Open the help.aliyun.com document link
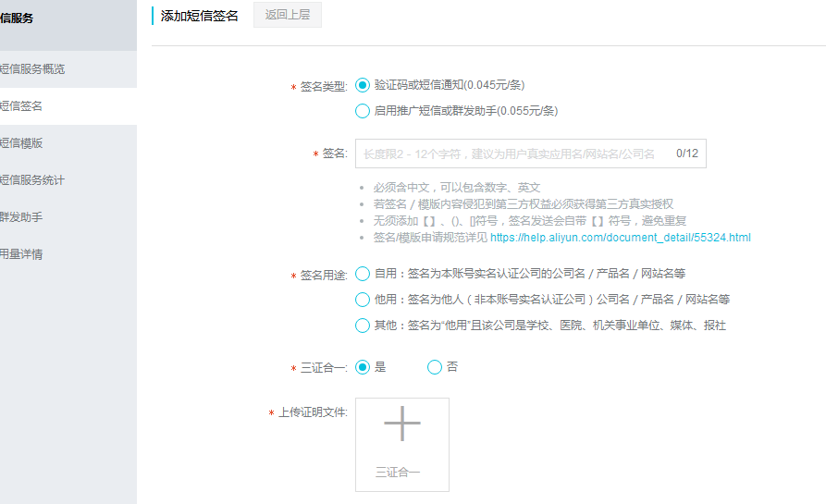Image resolution: width=826 pixels, height=504 pixels. pos(620,238)
